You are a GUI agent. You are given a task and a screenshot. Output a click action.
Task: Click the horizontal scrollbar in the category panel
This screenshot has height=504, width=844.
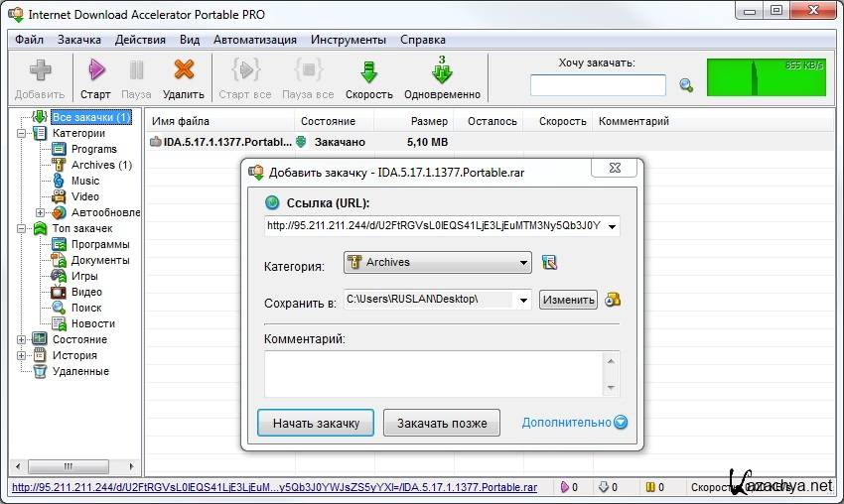[70, 466]
